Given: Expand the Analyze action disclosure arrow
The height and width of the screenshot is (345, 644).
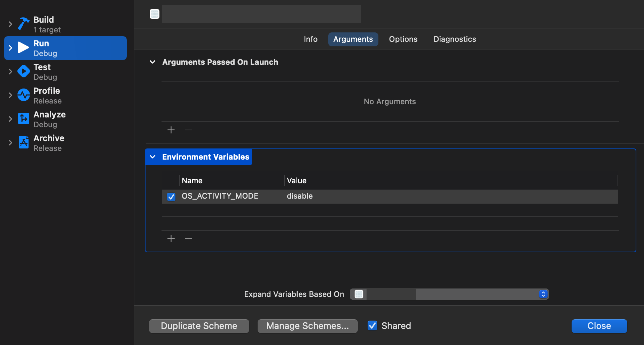Looking at the screenshot, I should pos(10,119).
